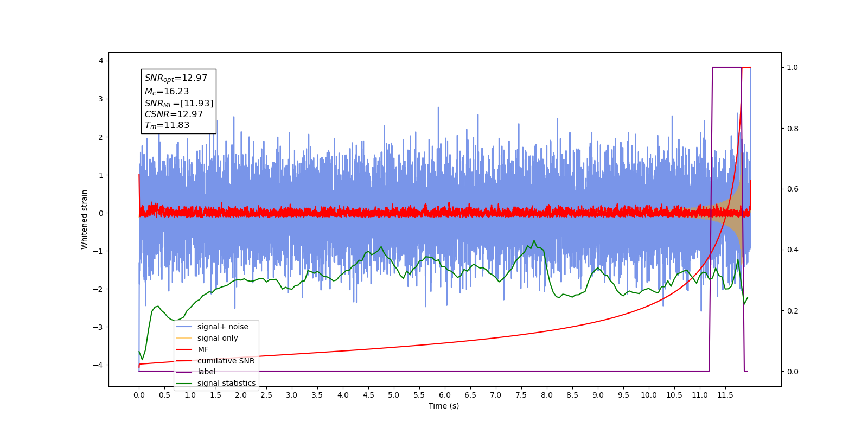
Task: Click the x-axis tick label 8.5
Action: pyautogui.click(x=572, y=395)
